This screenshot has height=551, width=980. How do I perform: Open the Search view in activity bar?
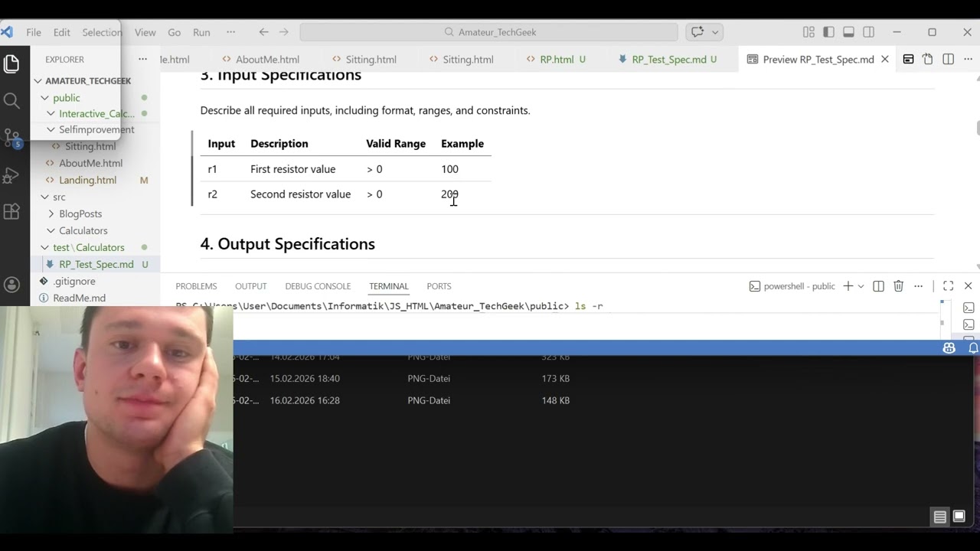(11, 101)
